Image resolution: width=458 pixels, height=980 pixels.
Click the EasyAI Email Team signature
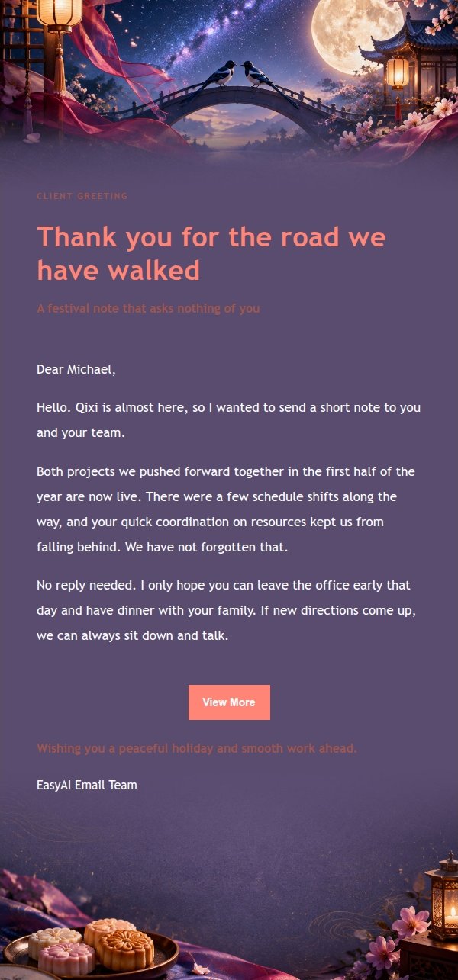point(87,785)
